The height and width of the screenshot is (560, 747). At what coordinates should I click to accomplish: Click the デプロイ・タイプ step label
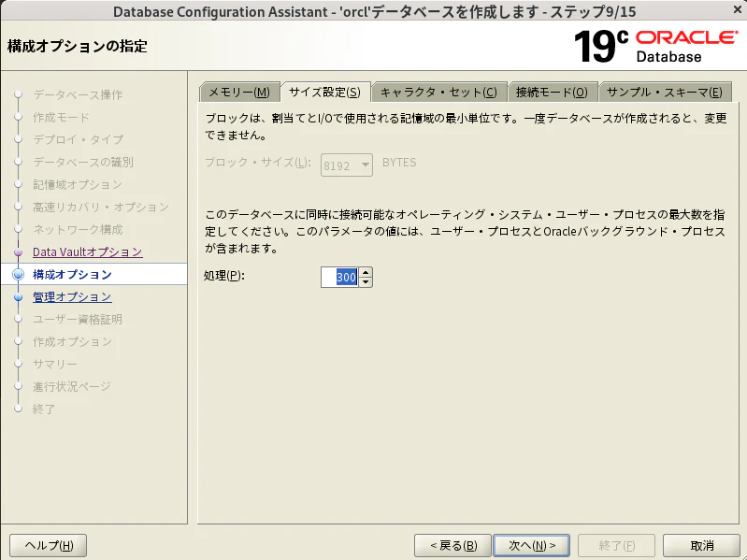click(79, 139)
